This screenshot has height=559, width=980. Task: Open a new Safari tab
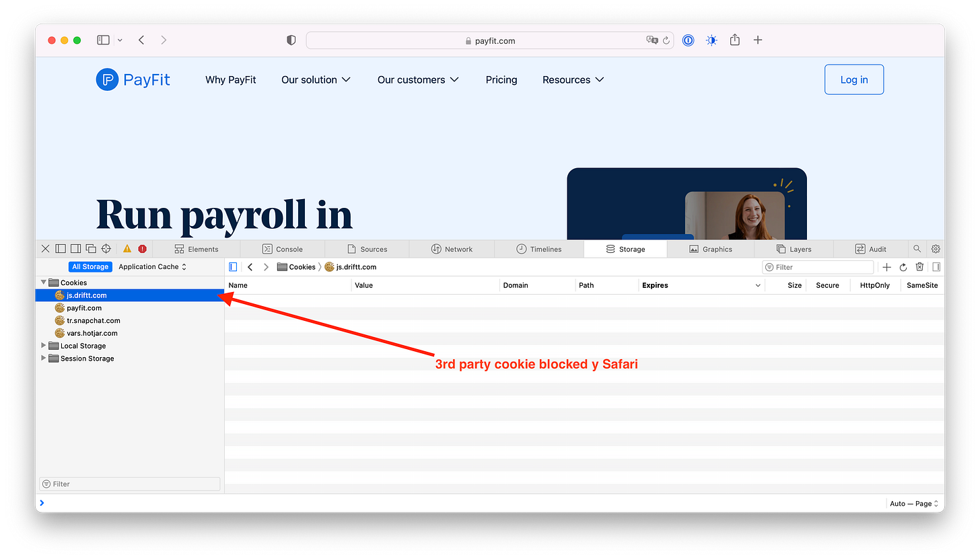click(x=758, y=40)
